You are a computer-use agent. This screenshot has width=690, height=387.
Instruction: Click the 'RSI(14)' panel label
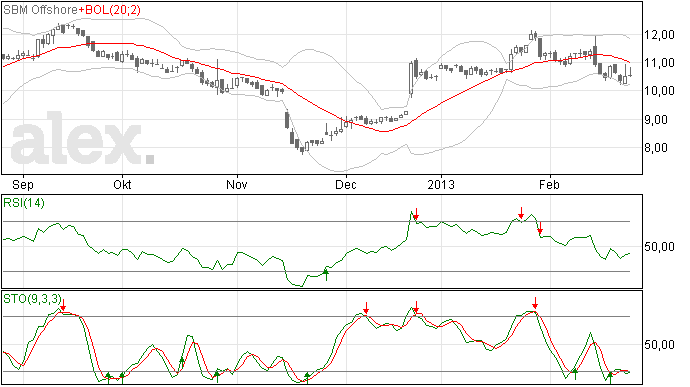pos(24,203)
